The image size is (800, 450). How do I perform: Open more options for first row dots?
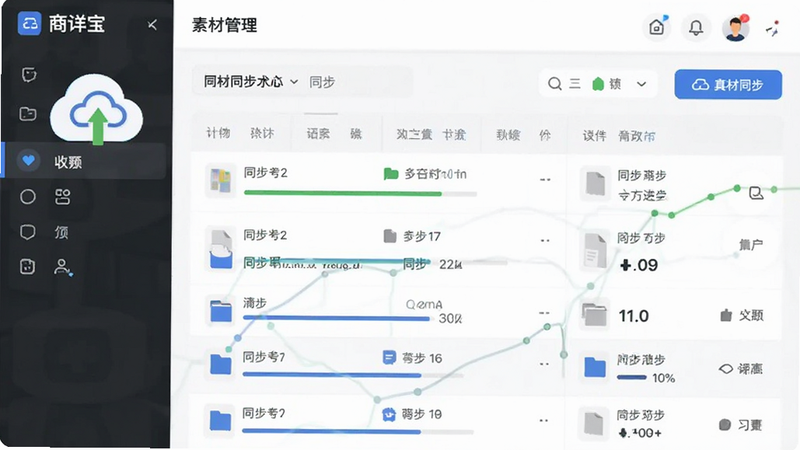click(x=545, y=180)
